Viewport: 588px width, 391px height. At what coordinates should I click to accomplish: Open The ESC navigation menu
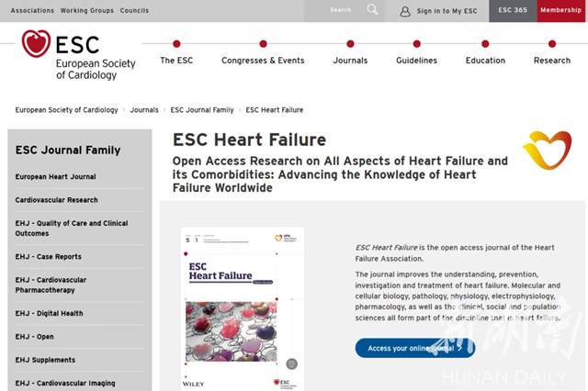(x=176, y=61)
